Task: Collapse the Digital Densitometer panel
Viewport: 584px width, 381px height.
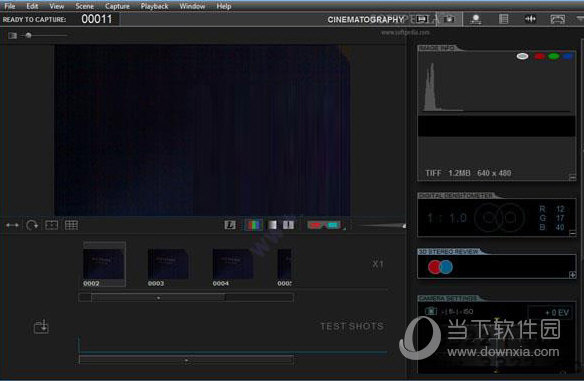Action: (572, 233)
